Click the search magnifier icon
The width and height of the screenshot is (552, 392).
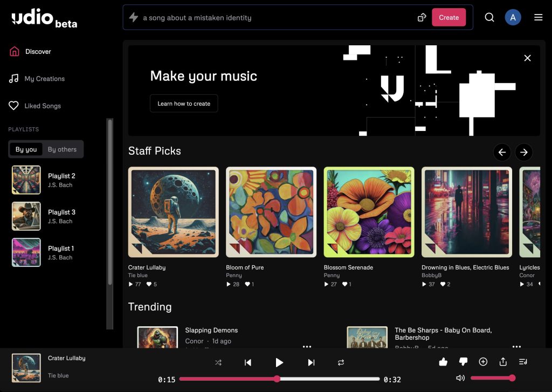489,17
